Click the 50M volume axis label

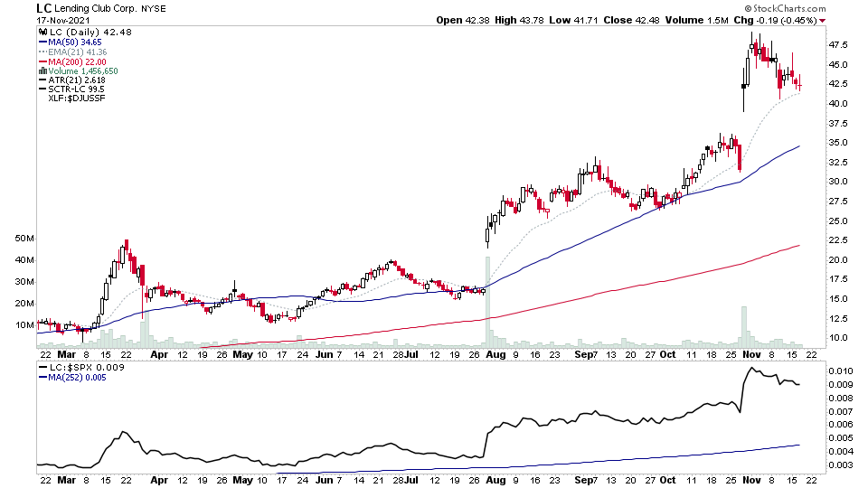click(24, 239)
